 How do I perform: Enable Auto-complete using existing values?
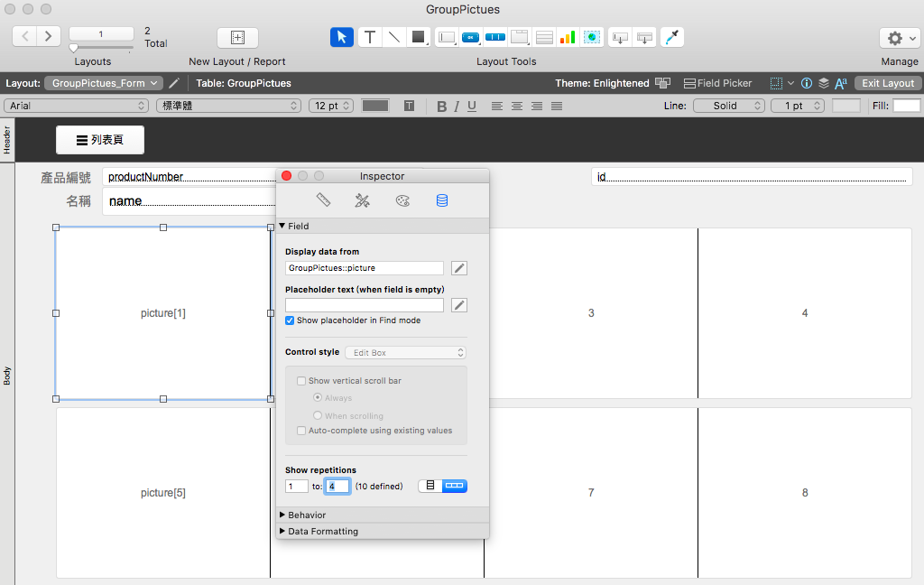point(301,431)
